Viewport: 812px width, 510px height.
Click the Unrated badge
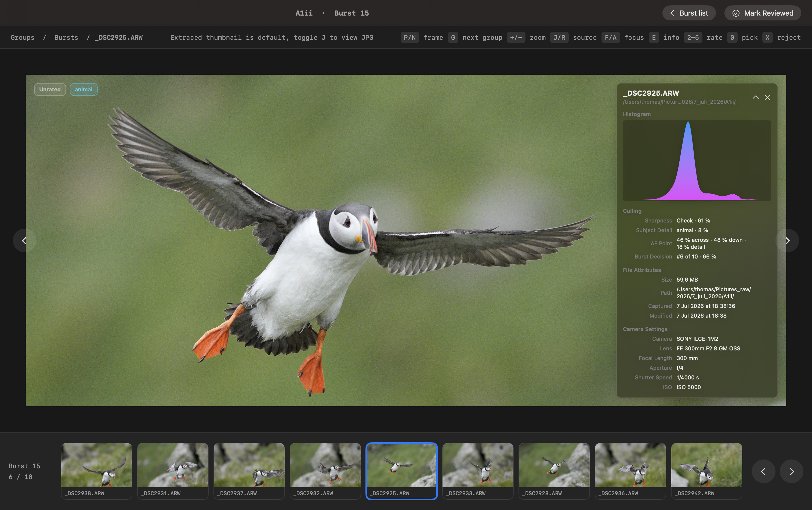[x=50, y=89]
